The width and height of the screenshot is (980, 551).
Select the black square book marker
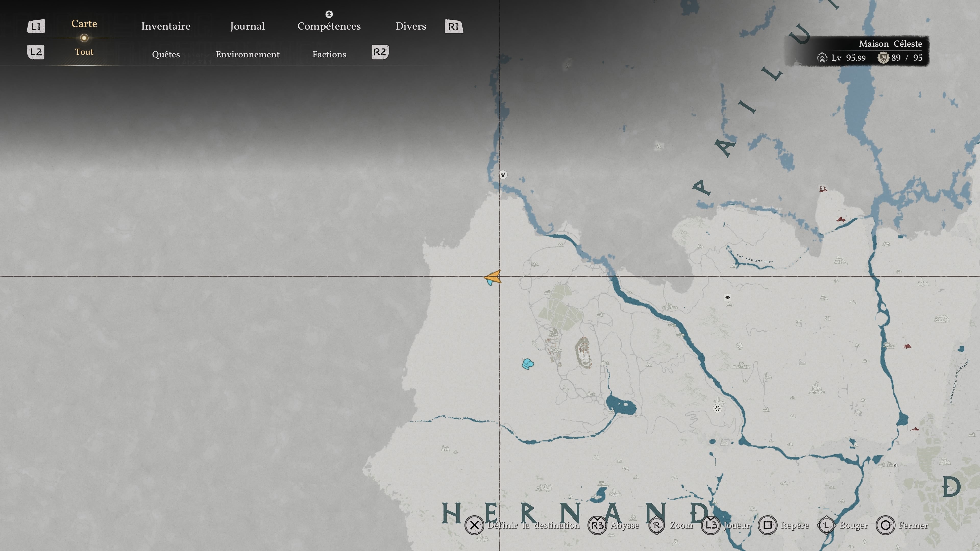pyautogui.click(x=727, y=297)
